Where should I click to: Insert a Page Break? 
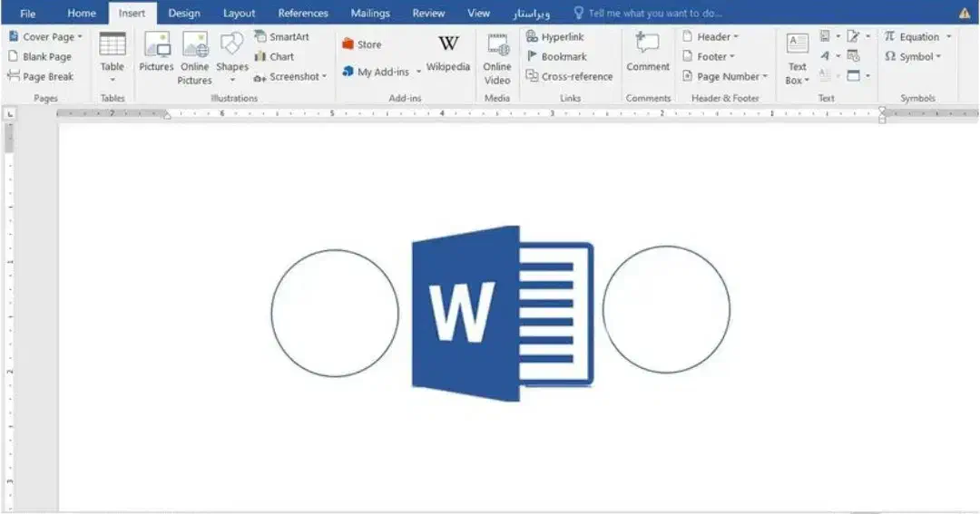click(x=41, y=77)
